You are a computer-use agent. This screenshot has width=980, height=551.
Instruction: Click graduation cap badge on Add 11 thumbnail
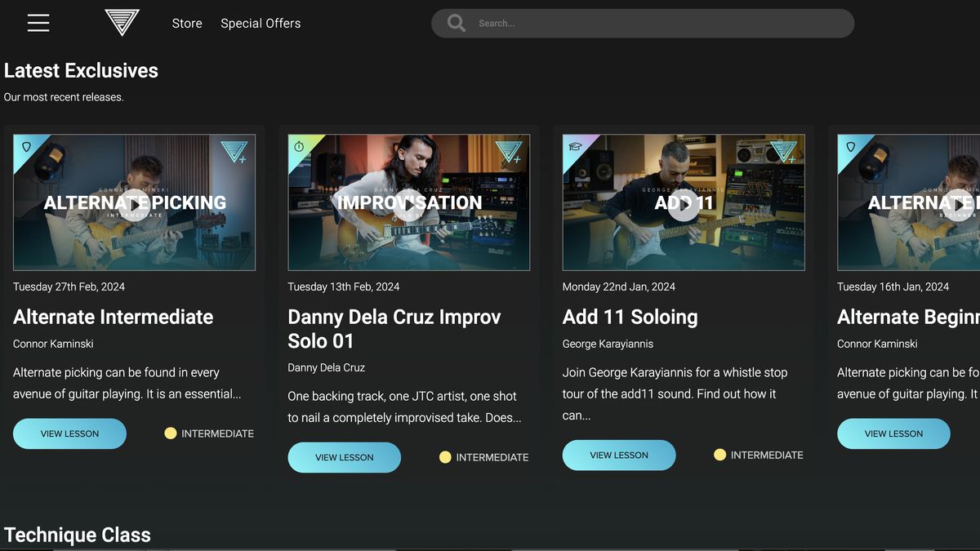[x=575, y=146]
